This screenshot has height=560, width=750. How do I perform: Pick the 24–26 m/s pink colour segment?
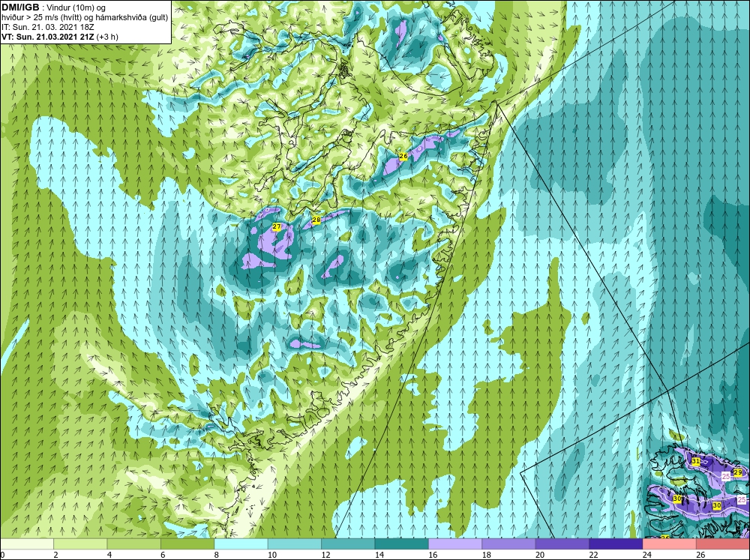(x=670, y=544)
